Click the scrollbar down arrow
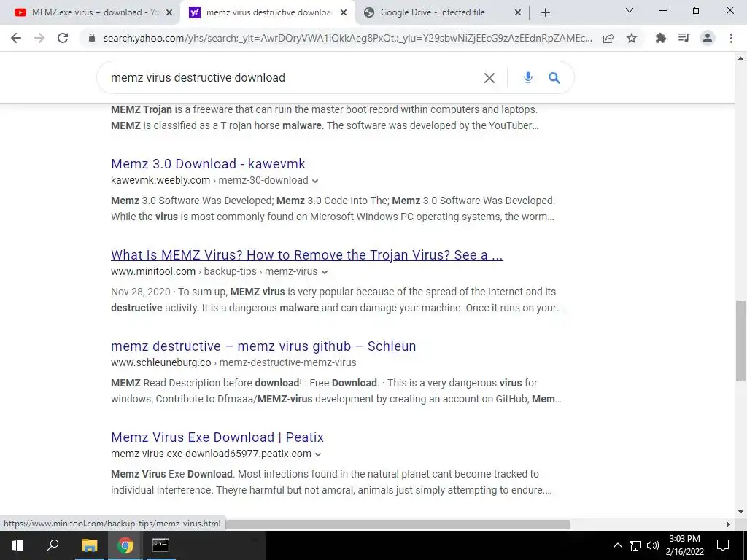Image resolution: width=747 pixels, height=560 pixels. [x=741, y=513]
